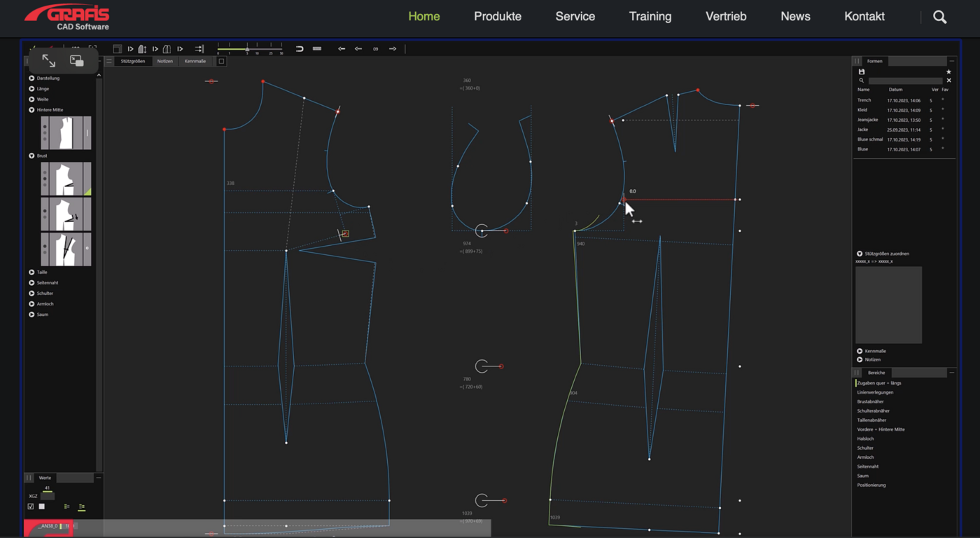Expand the Darstellung section
Image resolution: width=980 pixels, height=538 pixels.
(x=31, y=78)
